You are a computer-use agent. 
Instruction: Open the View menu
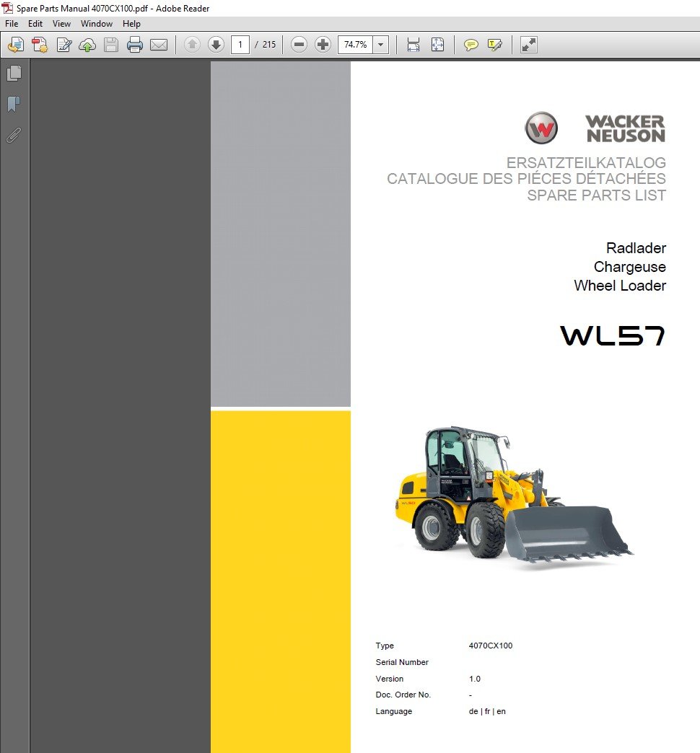tap(61, 24)
